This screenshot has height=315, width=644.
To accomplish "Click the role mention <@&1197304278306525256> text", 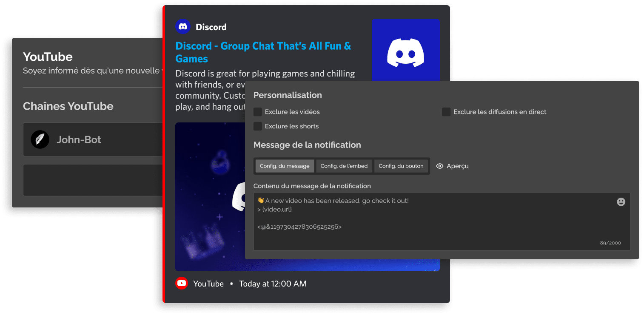I will tap(299, 227).
